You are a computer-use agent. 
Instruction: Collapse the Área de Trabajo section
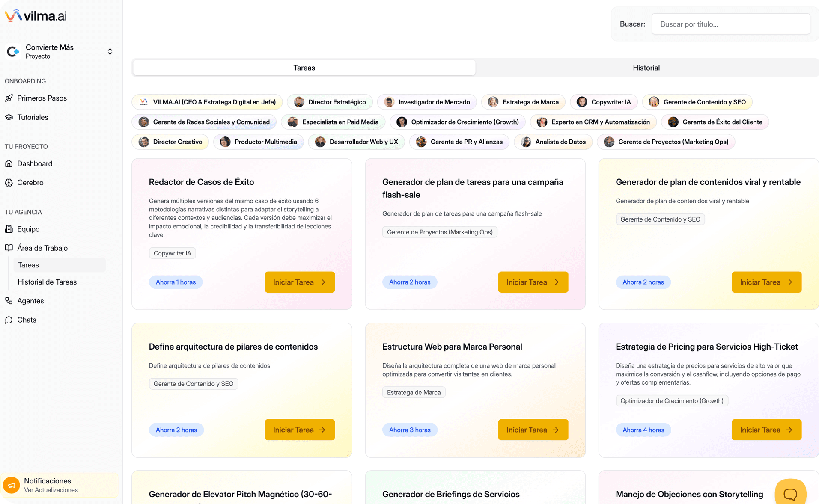click(42, 248)
